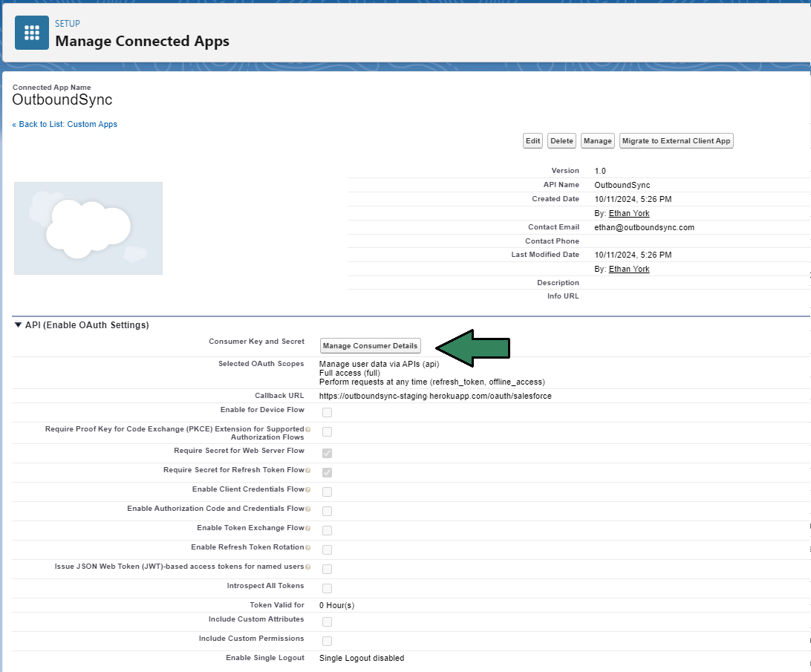
Task: Click the Last Modified Date value
Action: point(633,255)
